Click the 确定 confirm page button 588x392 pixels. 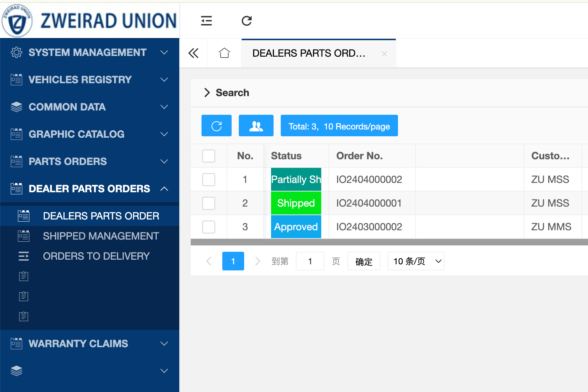tap(364, 261)
